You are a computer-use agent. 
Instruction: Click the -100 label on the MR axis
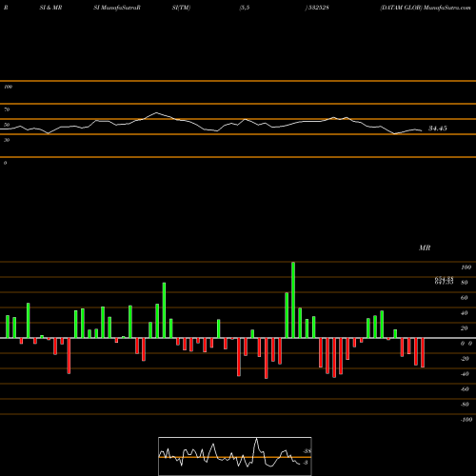point(466,420)
